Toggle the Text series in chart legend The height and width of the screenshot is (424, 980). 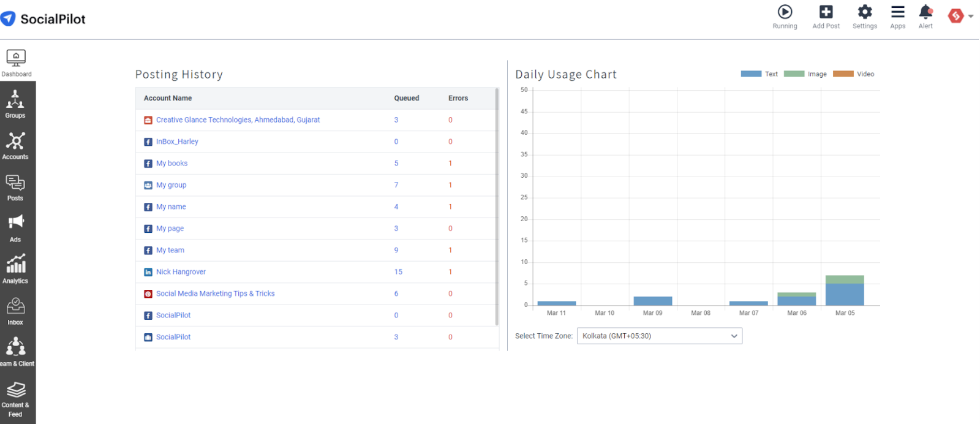point(759,74)
